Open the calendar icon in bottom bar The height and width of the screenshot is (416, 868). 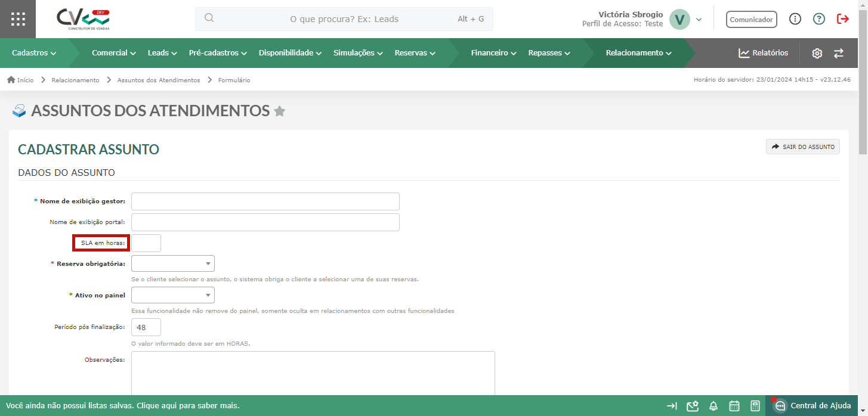pyautogui.click(x=734, y=406)
